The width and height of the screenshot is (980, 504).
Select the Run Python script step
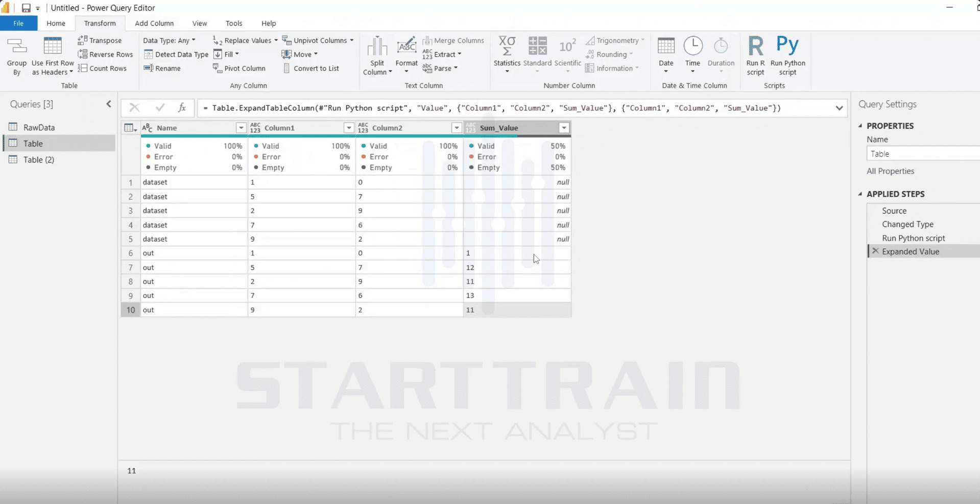pyautogui.click(x=914, y=238)
